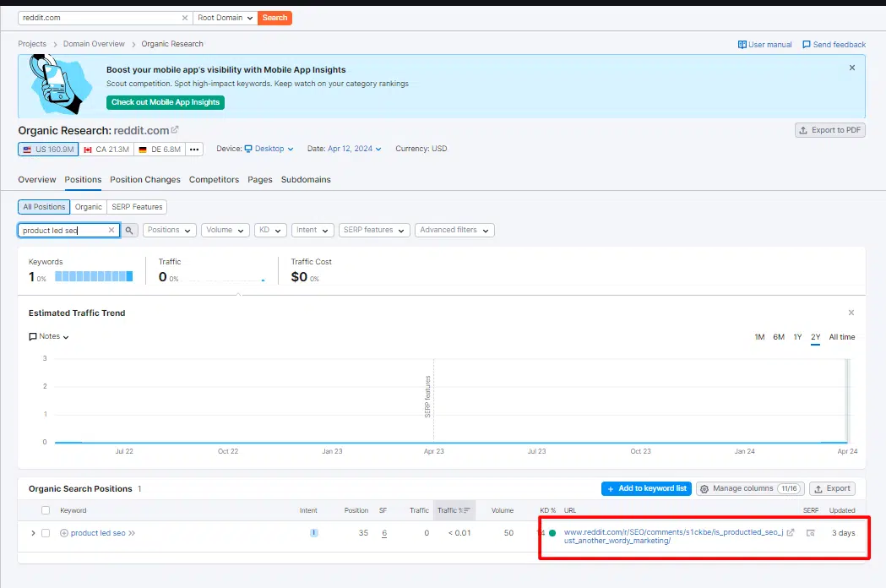Open more country databases ellipsis
This screenshot has width=886, height=588.
coord(193,150)
